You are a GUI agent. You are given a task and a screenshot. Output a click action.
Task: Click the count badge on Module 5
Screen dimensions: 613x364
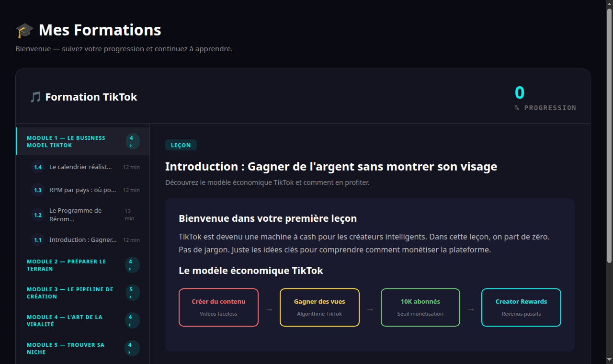(x=132, y=348)
